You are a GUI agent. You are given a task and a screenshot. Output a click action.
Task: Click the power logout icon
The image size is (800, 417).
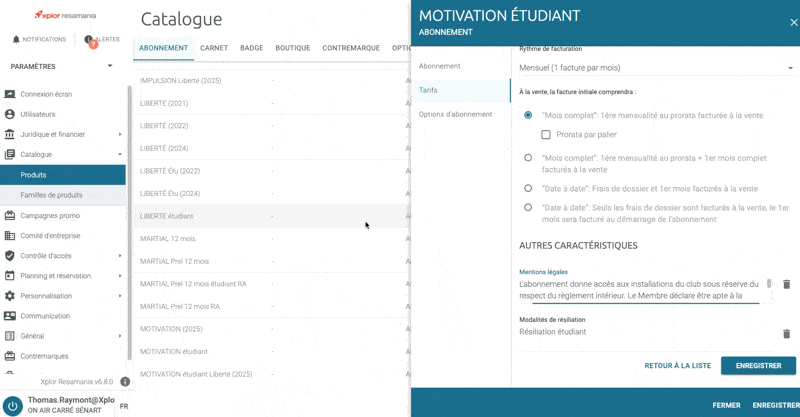tap(13, 406)
